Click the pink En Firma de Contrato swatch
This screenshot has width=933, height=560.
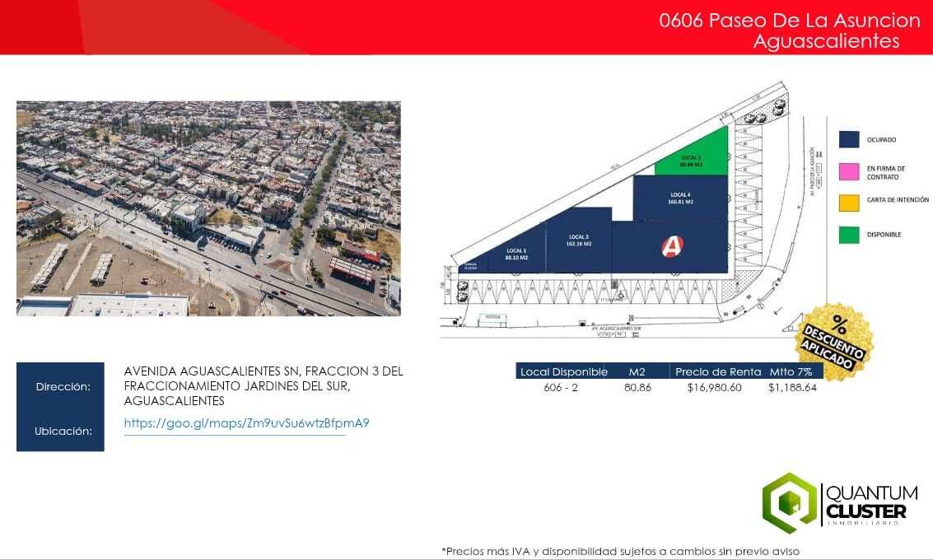click(849, 172)
